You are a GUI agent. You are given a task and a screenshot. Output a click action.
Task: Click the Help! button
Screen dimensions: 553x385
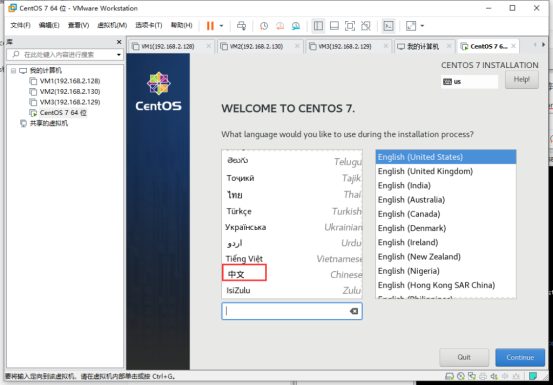[x=522, y=80]
